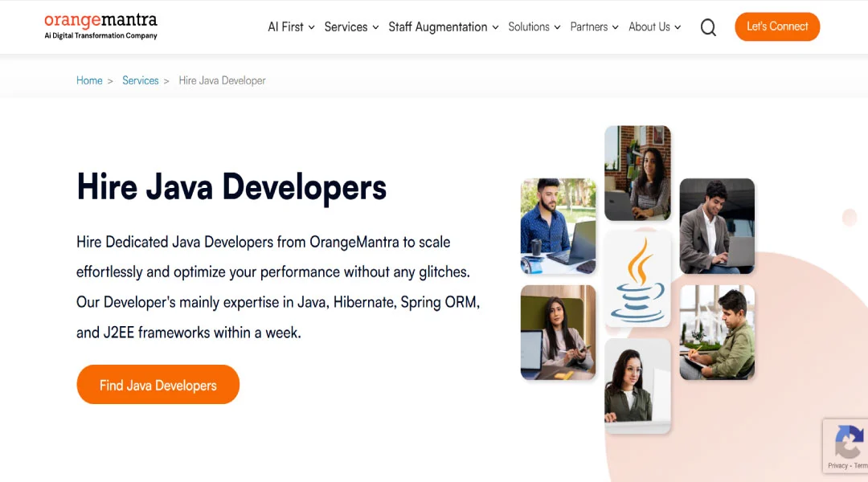The width and height of the screenshot is (868, 482).
Task: Click photo of man in green shirt writing
Action: (x=717, y=332)
